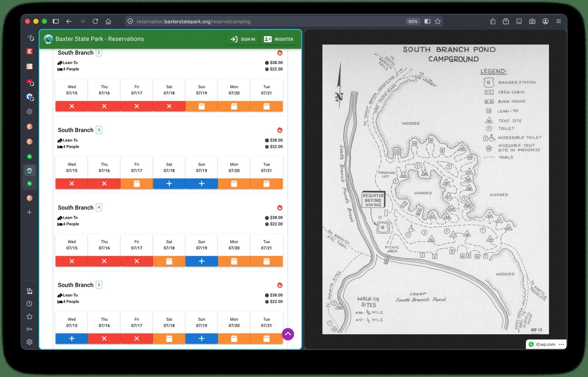This screenshot has height=377, width=588.
Task: Click the shield icon in the address bar
Action: point(130,21)
